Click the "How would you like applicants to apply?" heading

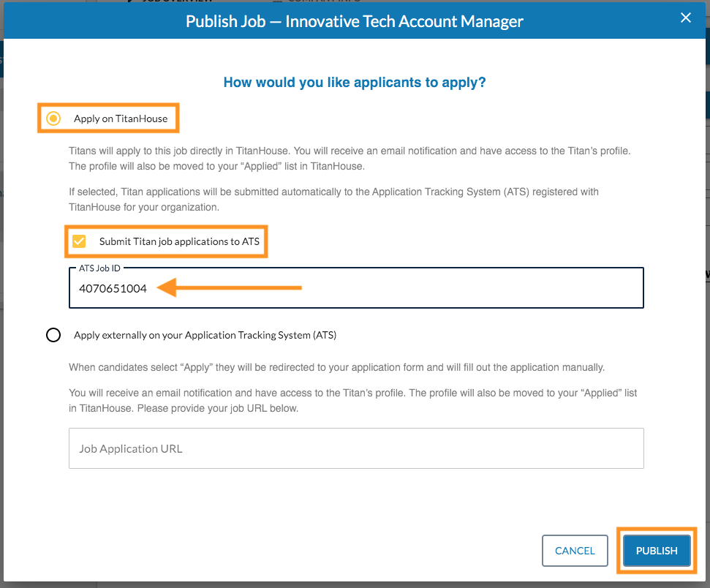(x=355, y=83)
